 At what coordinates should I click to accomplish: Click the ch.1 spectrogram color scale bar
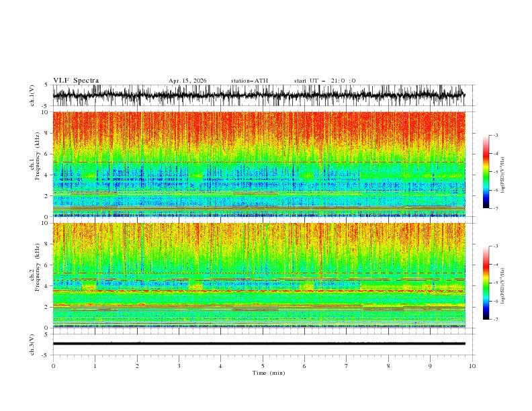[486, 171]
